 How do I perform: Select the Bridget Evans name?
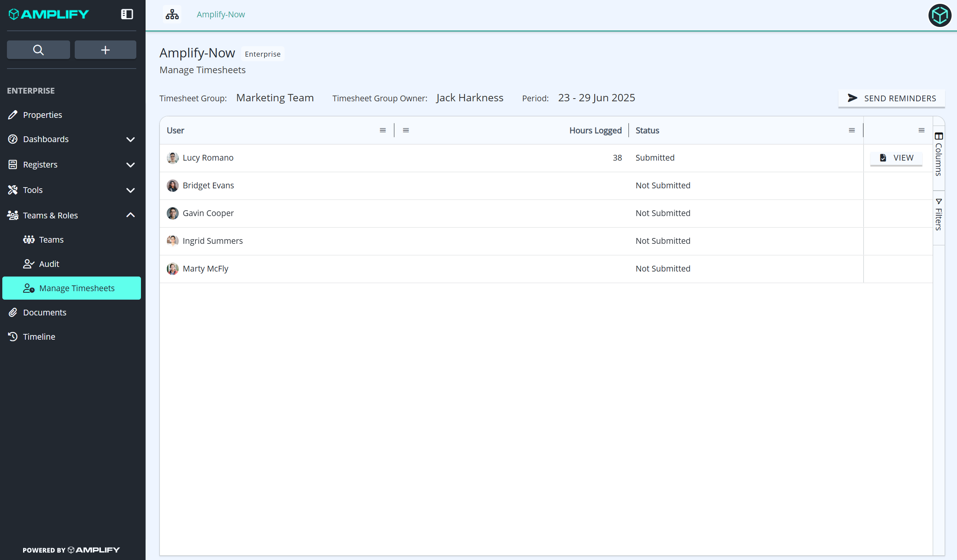point(208,185)
